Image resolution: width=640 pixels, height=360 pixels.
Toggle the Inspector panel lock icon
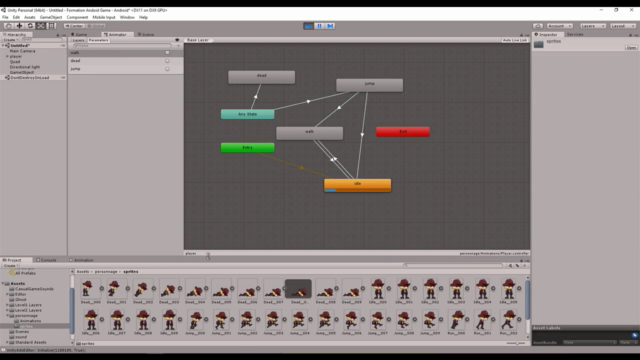630,35
